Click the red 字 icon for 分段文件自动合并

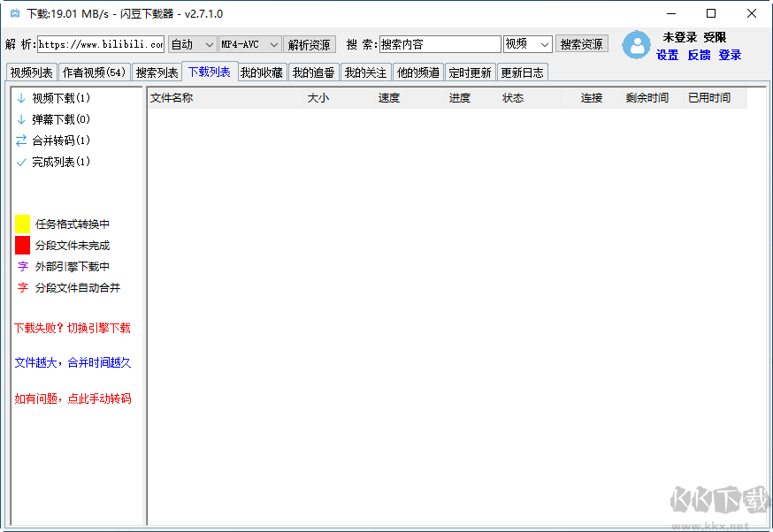click(x=23, y=288)
